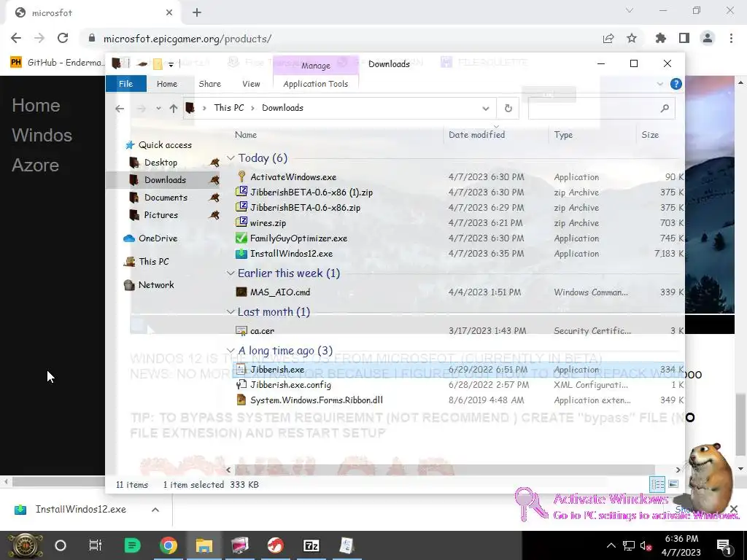Go up one folder level
Image resolution: width=747 pixels, height=560 pixels.
(x=174, y=108)
